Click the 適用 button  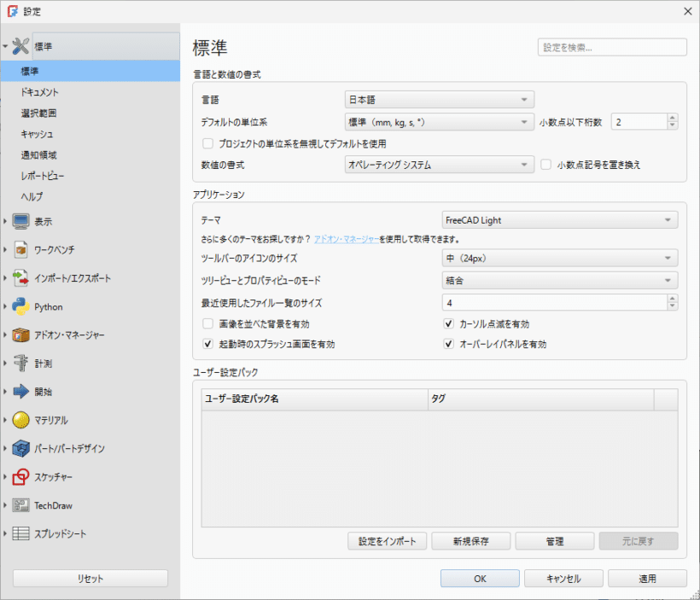(647, 579)
